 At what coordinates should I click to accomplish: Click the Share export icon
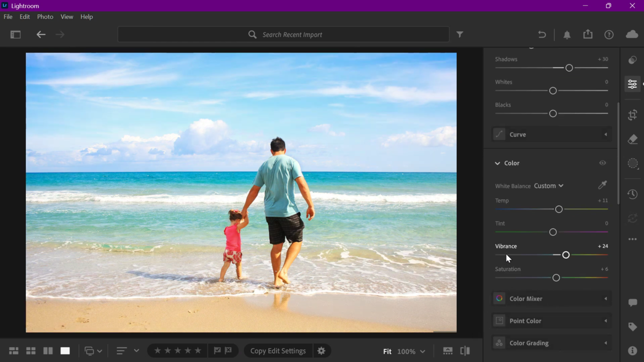[x=588, y=34]
